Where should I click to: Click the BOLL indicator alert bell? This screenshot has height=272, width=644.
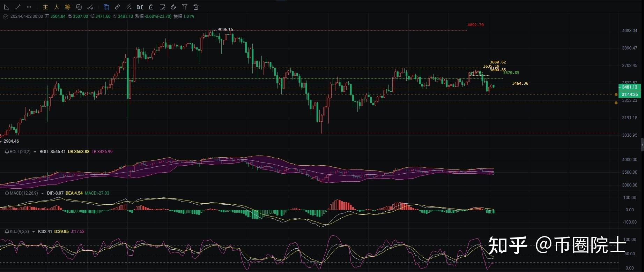[x=7, y=152]
